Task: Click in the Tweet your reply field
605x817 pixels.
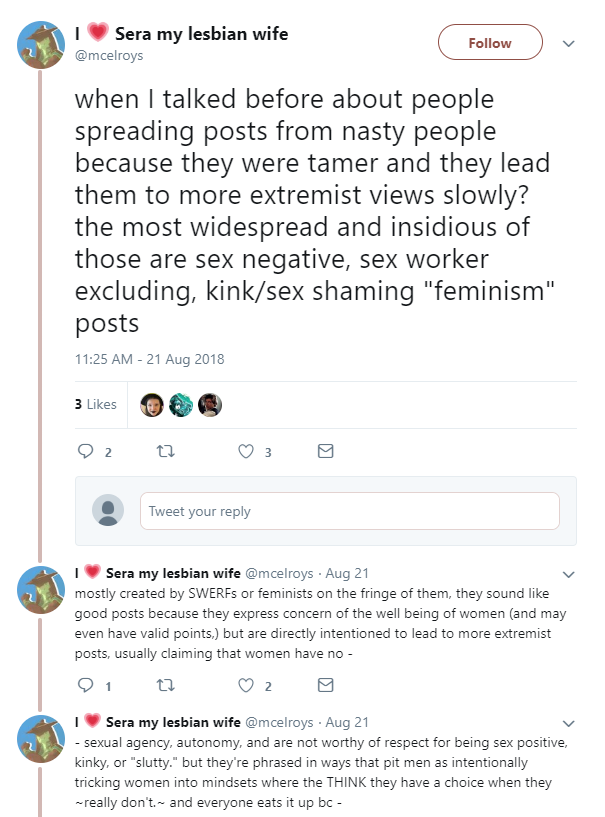Action: click(349, 511)
